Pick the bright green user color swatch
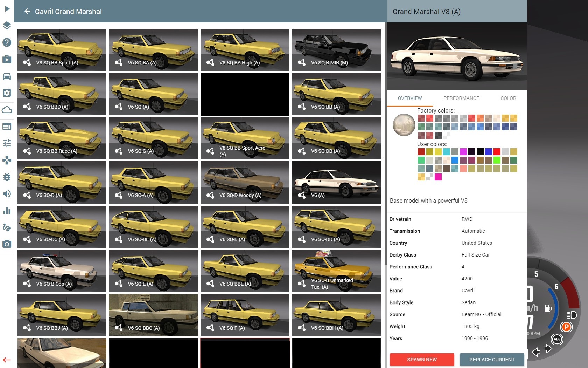 pos(497,160)
